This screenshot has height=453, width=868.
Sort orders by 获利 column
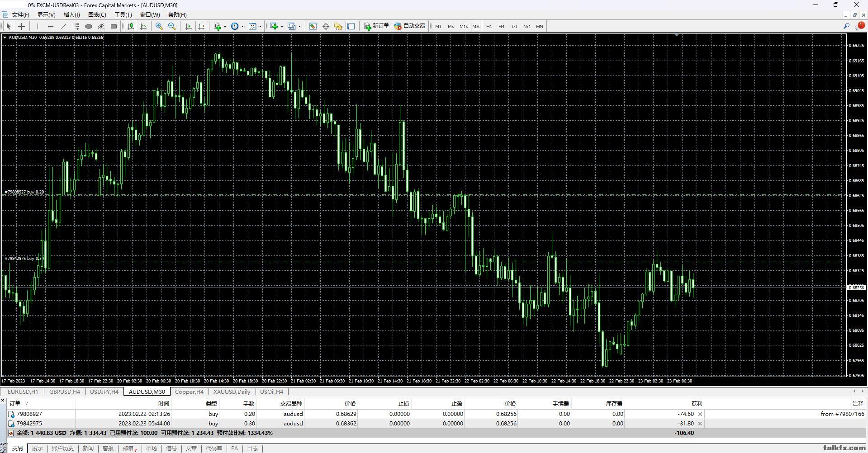[x=665, y=404]
